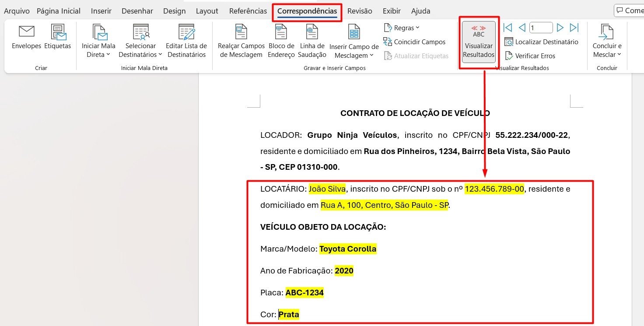
Task: Click Localizar Destinatário
Action: coord(541,42)
